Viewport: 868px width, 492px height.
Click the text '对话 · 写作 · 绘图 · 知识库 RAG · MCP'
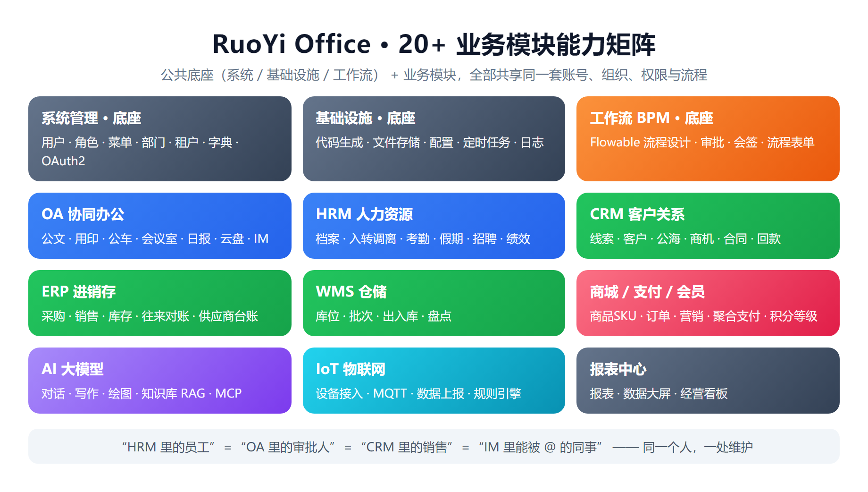coord(142,394)
